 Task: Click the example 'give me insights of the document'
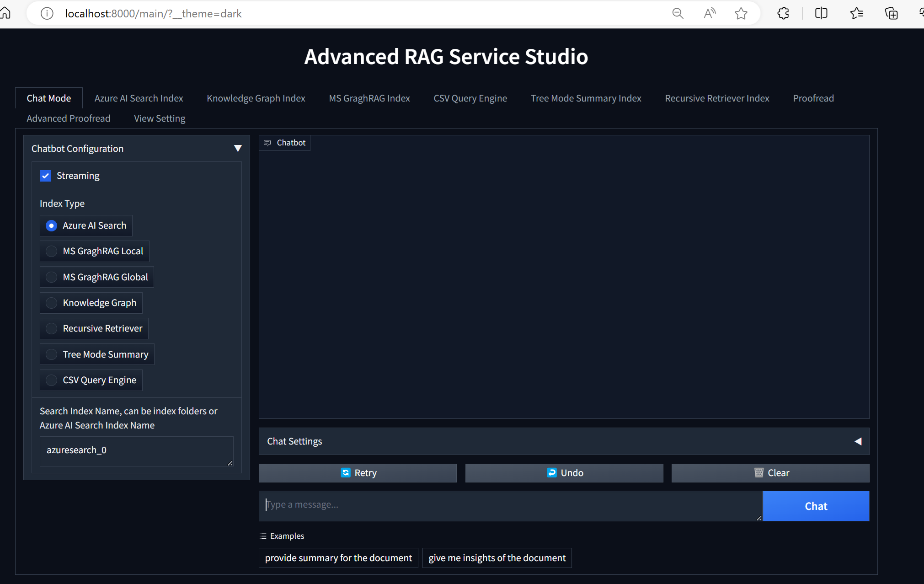point(497,557)
